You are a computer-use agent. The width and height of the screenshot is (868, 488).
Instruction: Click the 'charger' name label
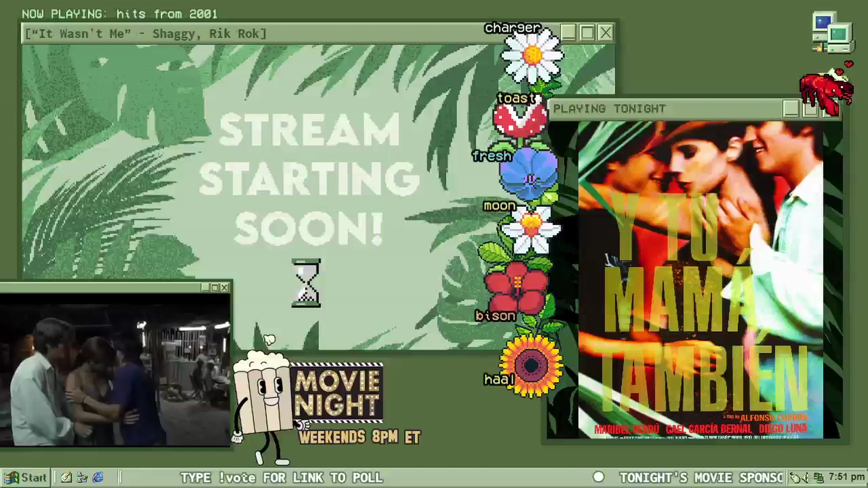click(x=513, y=28)
